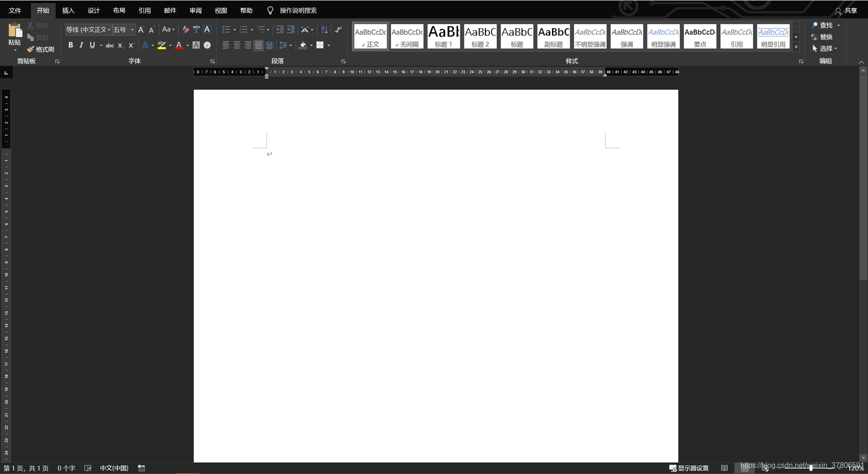Apply subscript formatting (x₂)

[x=120, y=45]
